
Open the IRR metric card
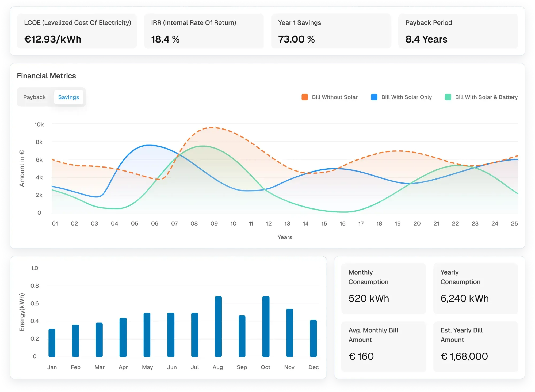(x=204, y=31)
